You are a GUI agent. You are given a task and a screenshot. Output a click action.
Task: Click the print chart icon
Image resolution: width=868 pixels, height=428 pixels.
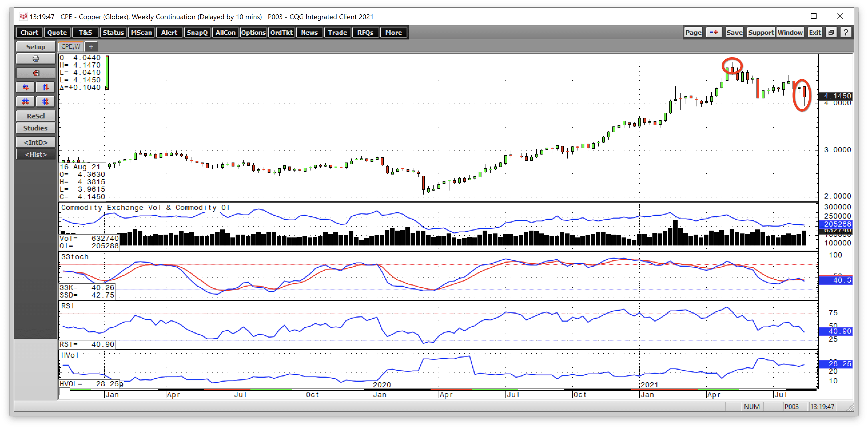pyautogui.click(x=35, y=58)
